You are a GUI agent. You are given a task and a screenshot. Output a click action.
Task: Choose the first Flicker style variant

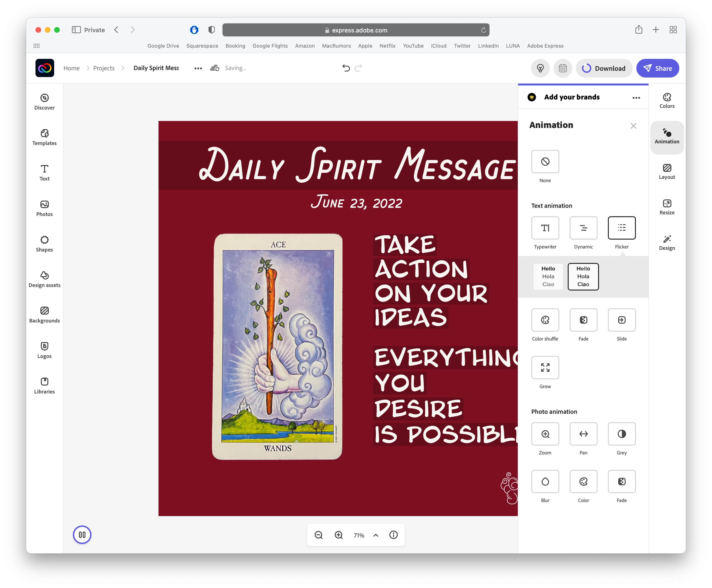(548, 276)
